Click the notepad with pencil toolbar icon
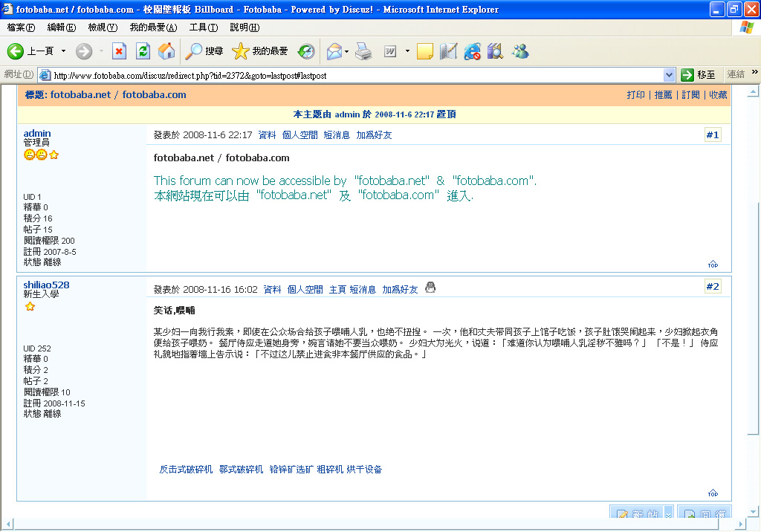 (x=448, y=51)
